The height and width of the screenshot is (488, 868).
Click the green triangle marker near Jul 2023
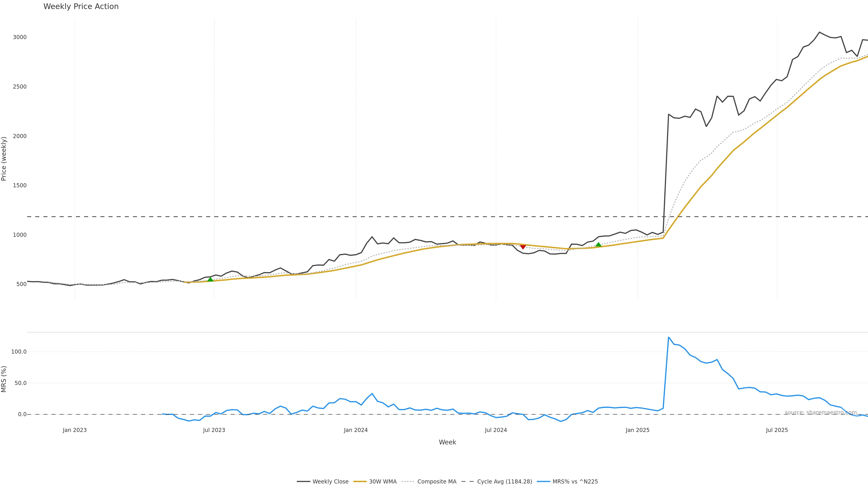coord(210,279)
